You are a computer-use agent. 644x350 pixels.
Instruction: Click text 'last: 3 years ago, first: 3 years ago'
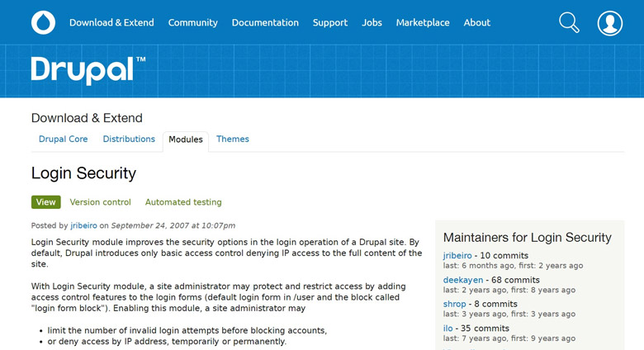pyautogui.click(x=509, y=315)
